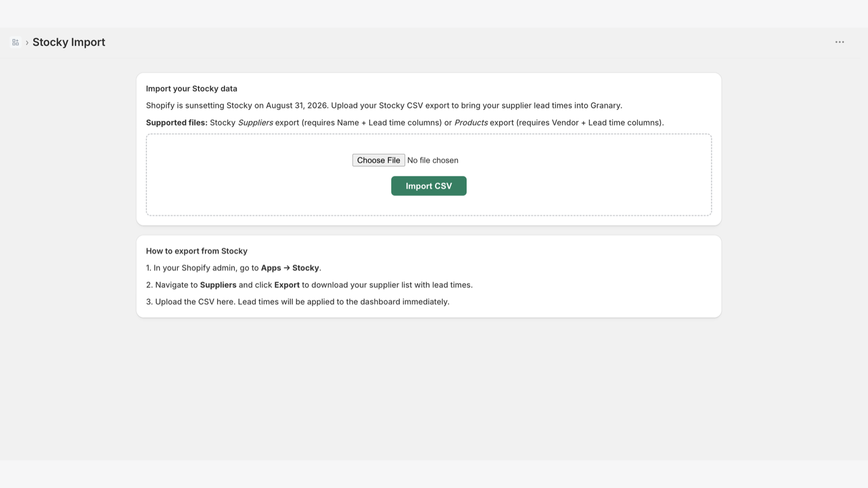The height and width of the screenshot is (488, 868).
Task: Click step 3 'Upload the CSV here' instruction
Action: [298, 302]
